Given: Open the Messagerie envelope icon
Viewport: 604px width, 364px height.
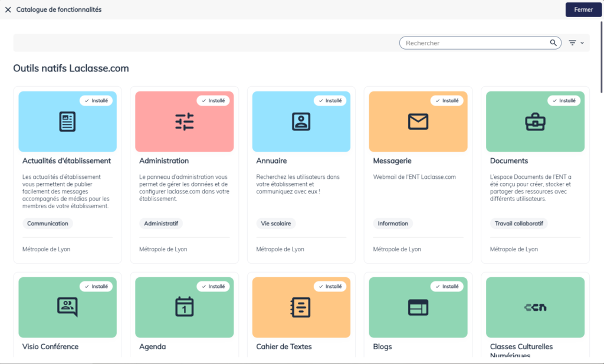Looking at the screenshot, I should [x=418, y=121].
